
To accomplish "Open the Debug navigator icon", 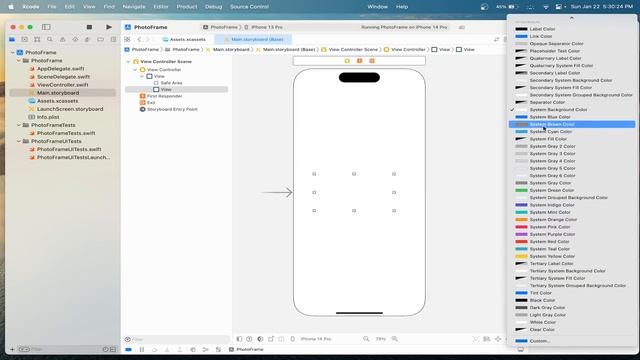I will [87, 40].
